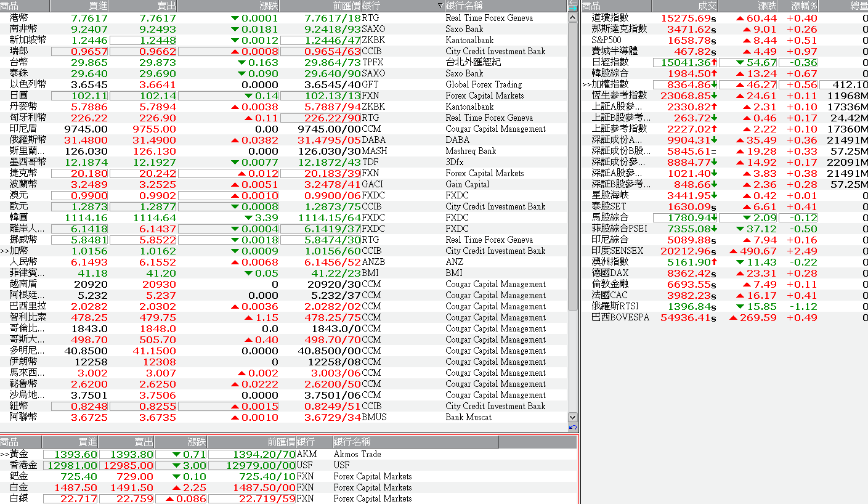Select the 泰銖 row
This screenshot has height=504, width=868.
pos(283,73)
